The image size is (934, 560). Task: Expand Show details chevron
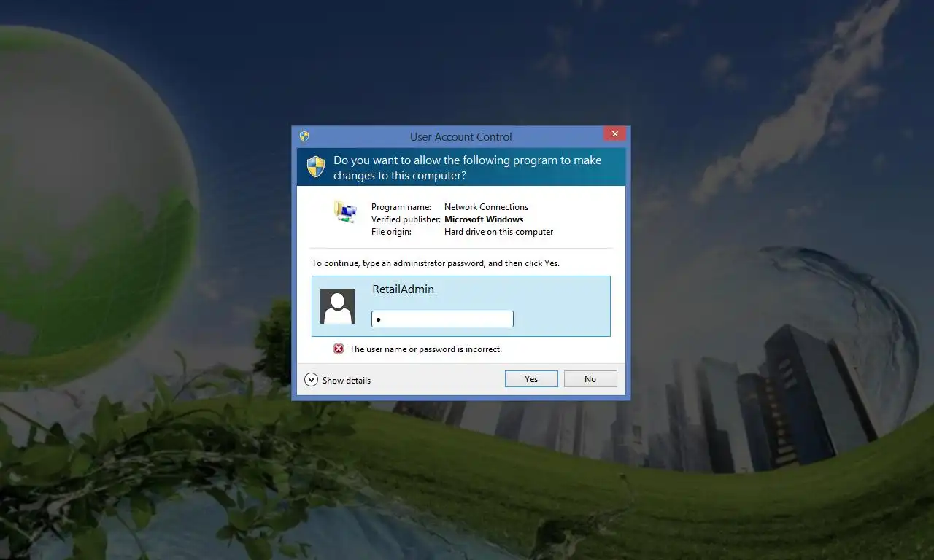point(312,380)
